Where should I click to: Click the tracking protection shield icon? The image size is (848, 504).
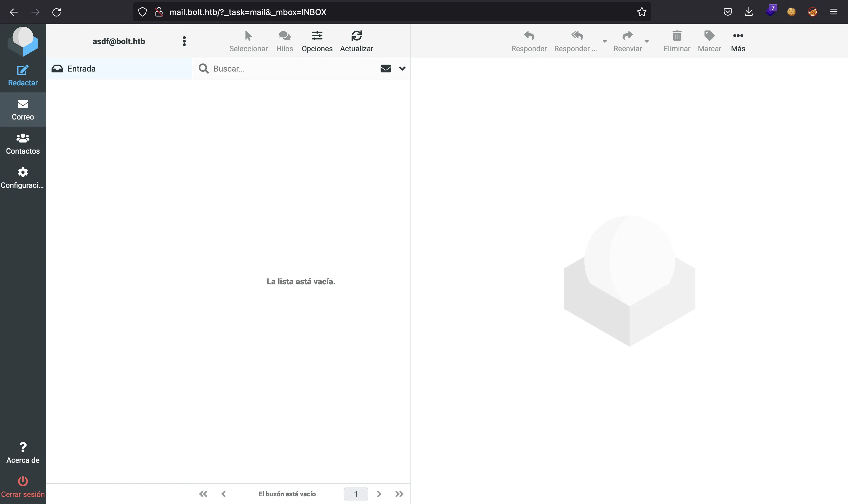(x=142, y=12)
